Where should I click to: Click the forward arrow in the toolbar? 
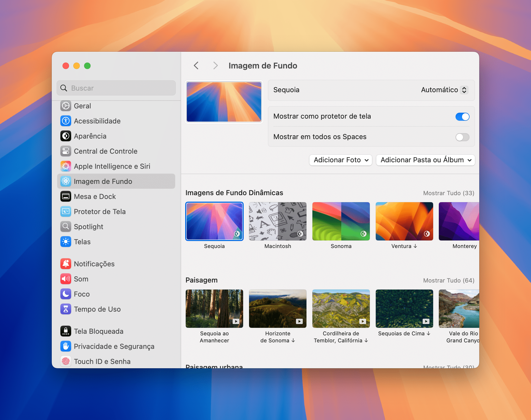215,66
